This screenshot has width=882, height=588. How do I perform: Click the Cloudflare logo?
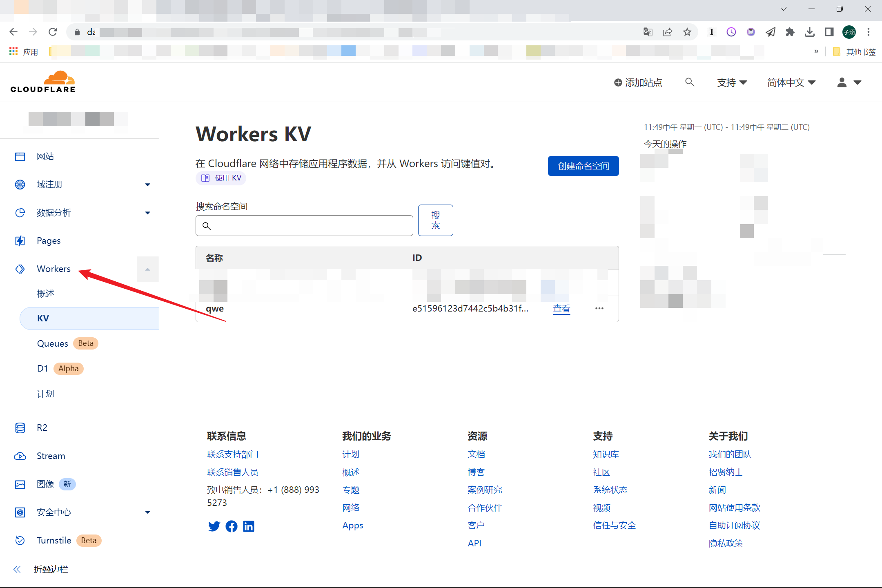(43, 82)
